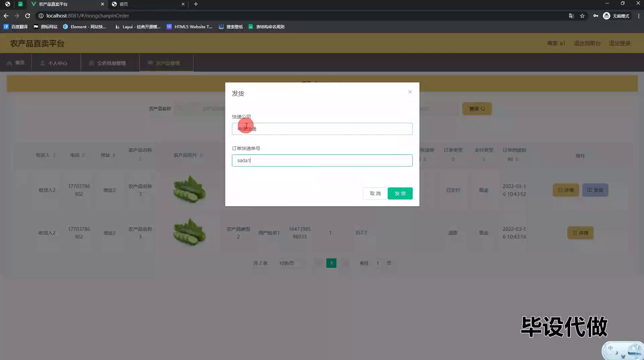Open saved passwords key icon
The width and height of the screenshot is (644, 360).
[595, 16]
